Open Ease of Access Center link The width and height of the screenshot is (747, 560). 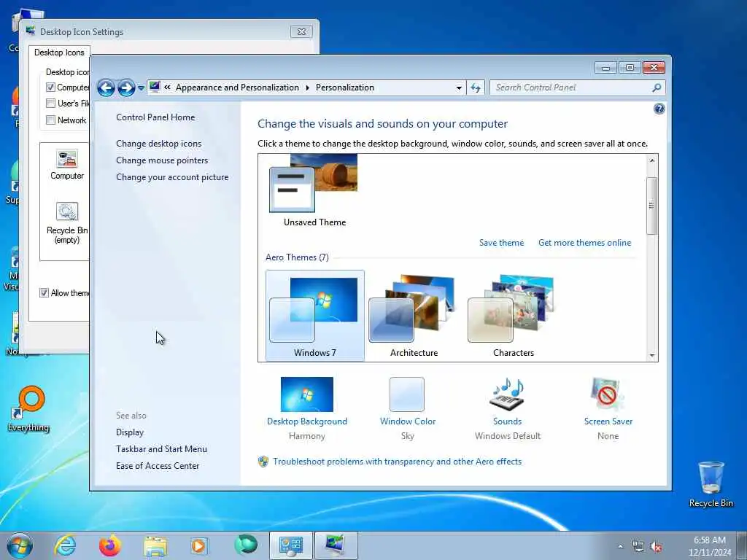click(158, 466)
